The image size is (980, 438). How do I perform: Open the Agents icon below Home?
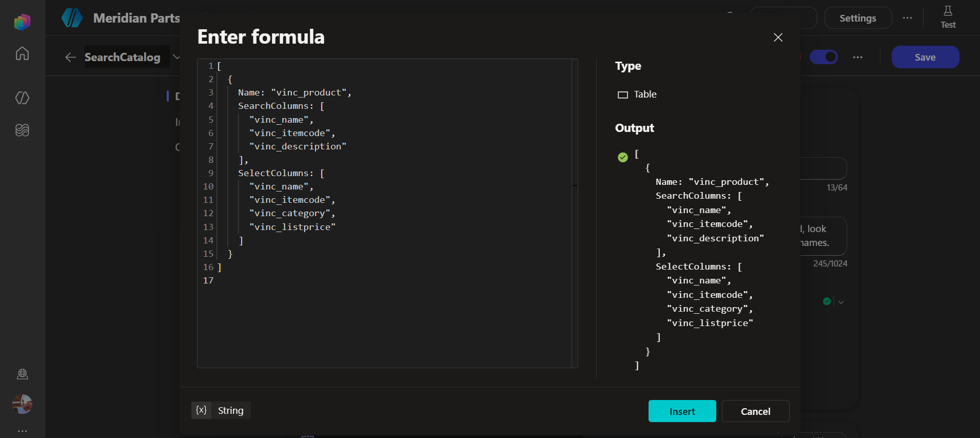click(22, 98)
